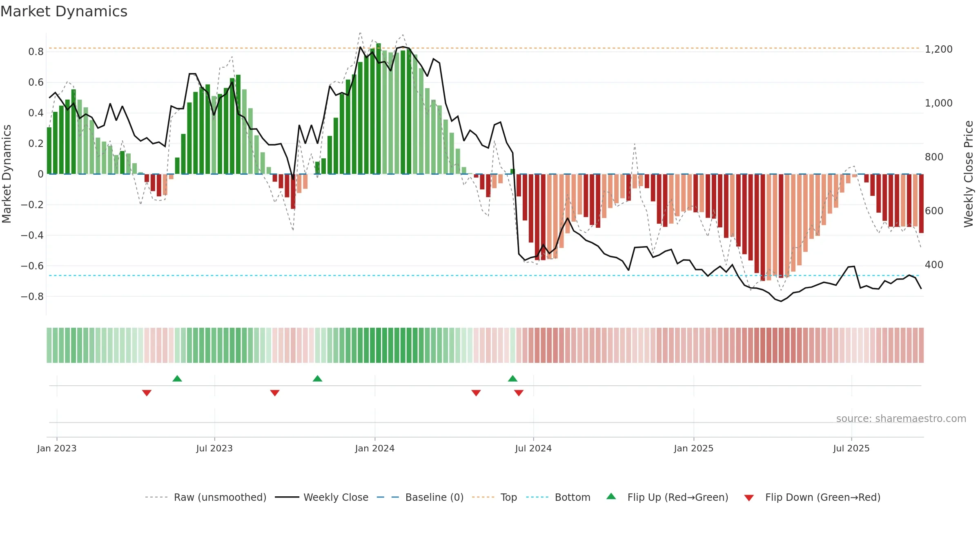Viewport: 980px width, 551px height.
Task: Click the red triangle icon in the legend
Action: (749, 498)
